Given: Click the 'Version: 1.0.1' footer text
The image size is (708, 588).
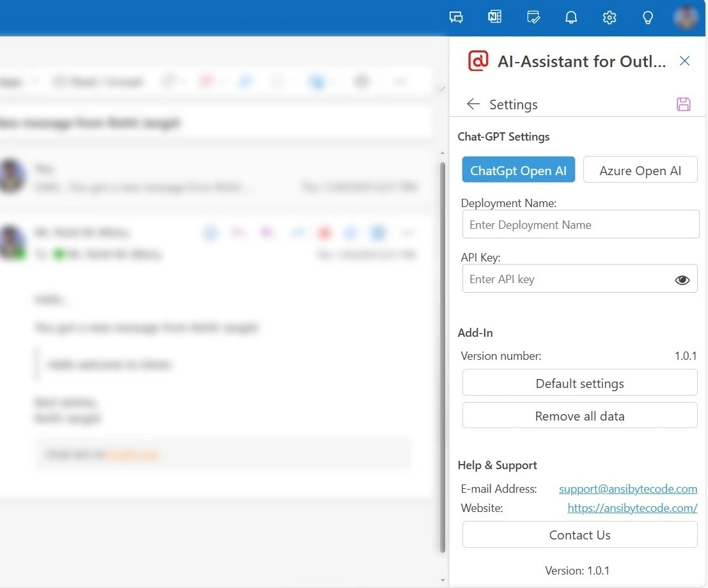Looking at the screenshot, I should 577,570.
